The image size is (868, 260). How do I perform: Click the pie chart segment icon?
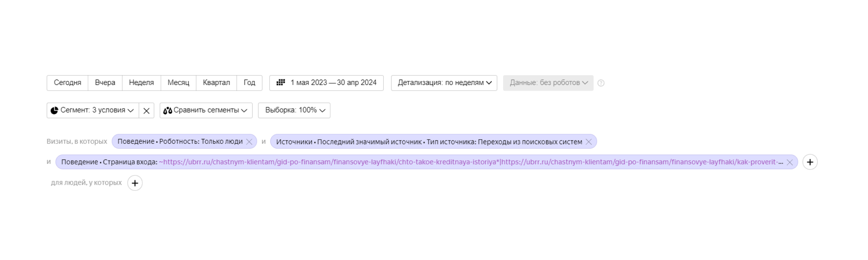point(55,110)
